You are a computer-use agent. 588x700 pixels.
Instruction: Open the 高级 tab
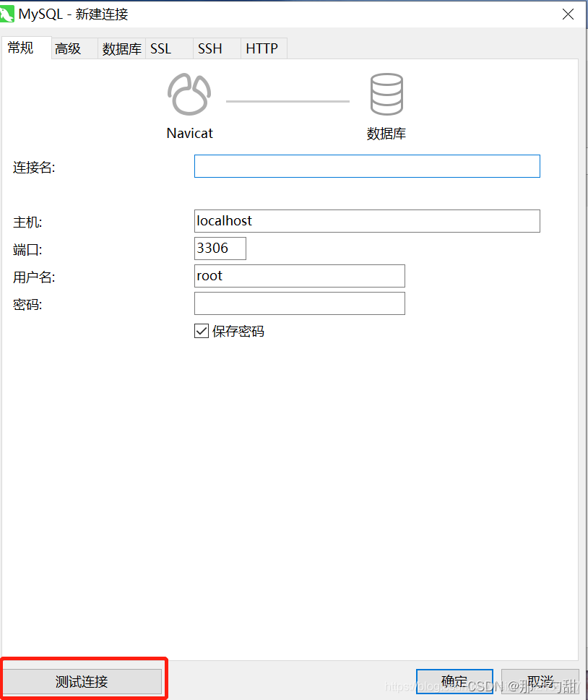tap(74, 48)
